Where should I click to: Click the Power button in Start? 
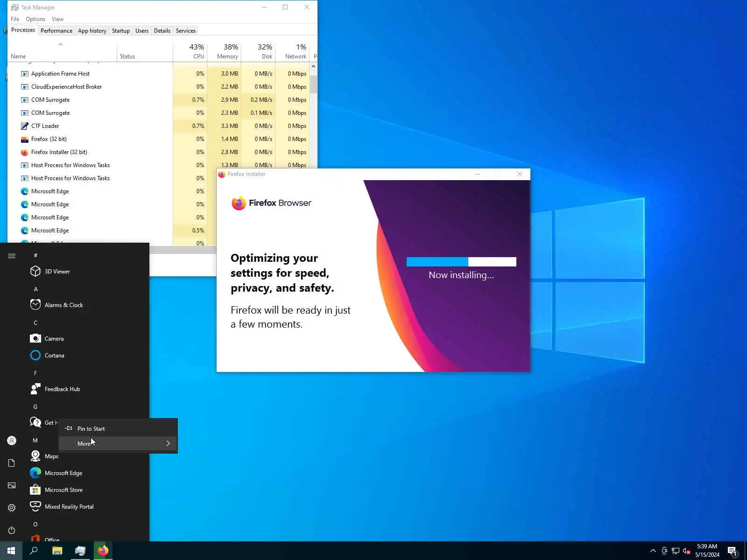pyautogui.click(x=12, y=530)
